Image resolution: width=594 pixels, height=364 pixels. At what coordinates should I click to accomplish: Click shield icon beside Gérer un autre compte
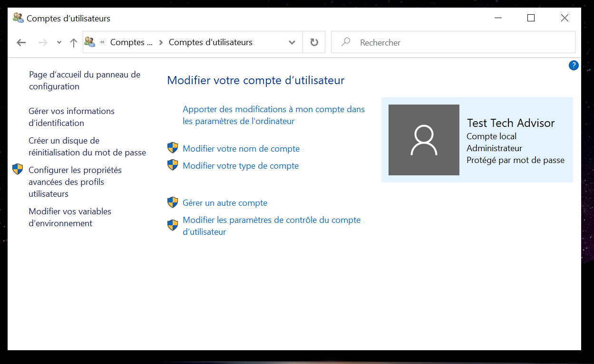pos(173,203)
